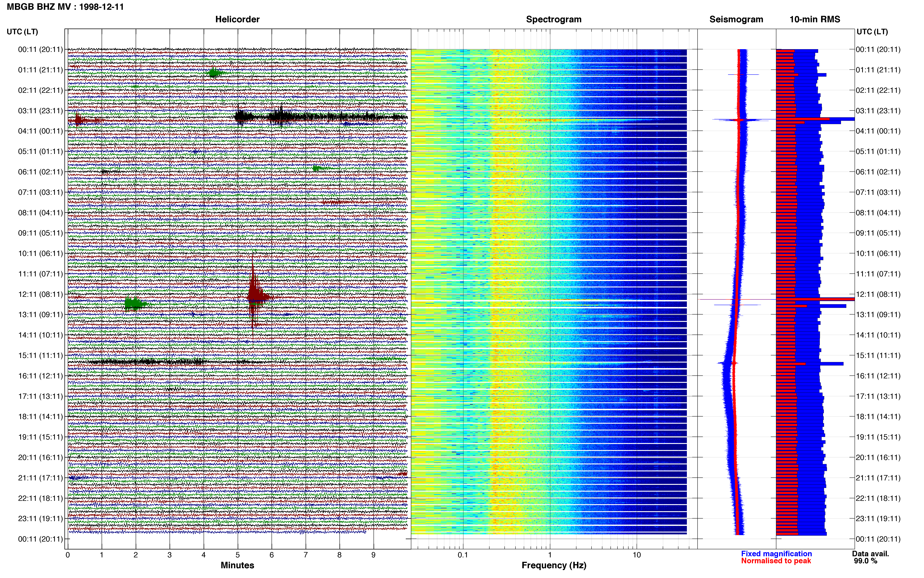This screenshot has height=578, width=924.
Task: Select the 10-min RMS panel heading
Action: pyautogui.click(x=815, y=20)
